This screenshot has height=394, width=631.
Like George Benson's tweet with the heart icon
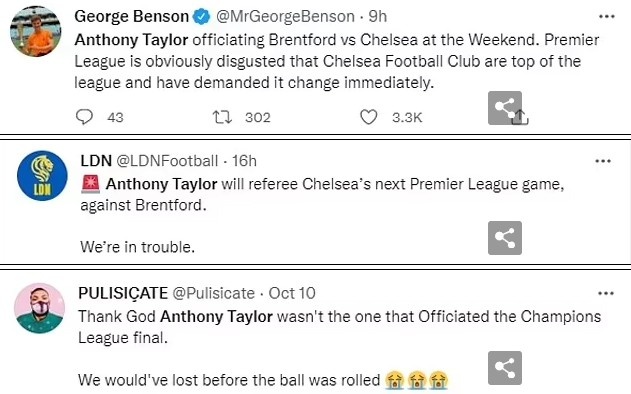(368, 117)
